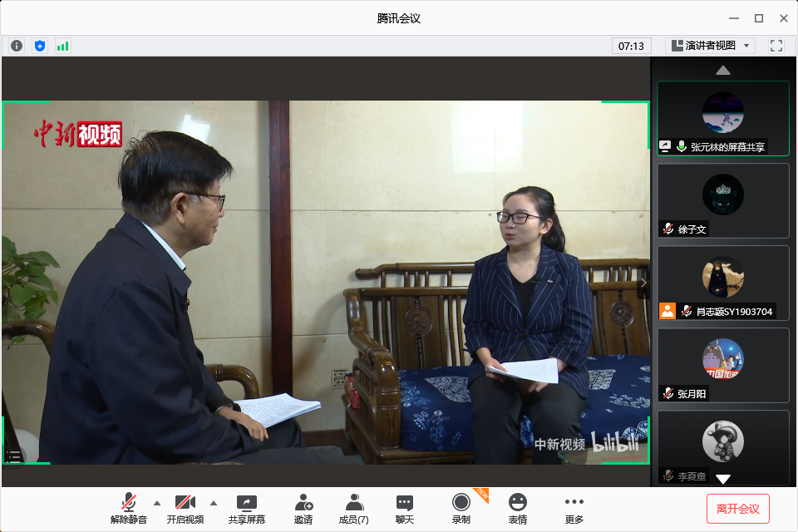
Task: Expand audio options arrow beside 解除静音
Action: [x=157, y=502]
